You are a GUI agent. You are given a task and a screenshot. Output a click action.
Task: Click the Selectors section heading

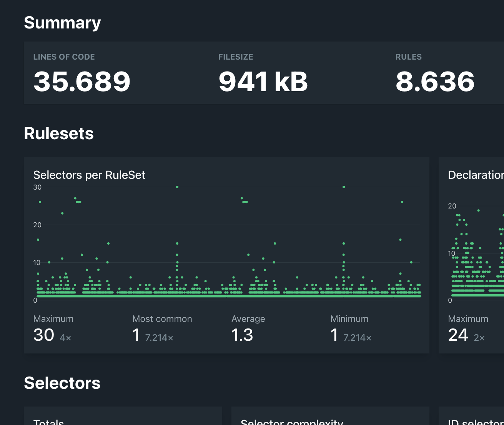[62, 383]
